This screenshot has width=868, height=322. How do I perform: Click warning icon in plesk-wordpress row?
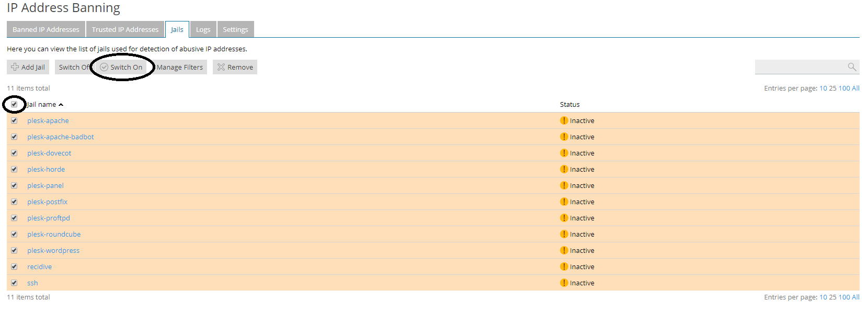point(564,250)
